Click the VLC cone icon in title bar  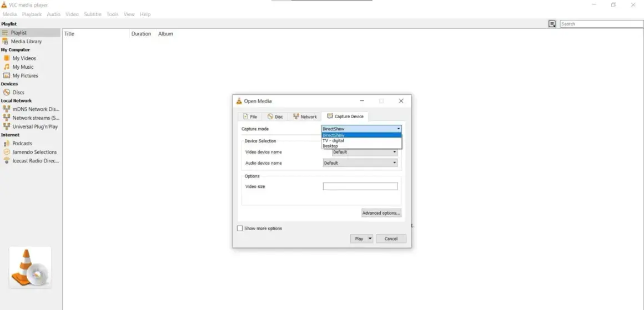tap(4, 5)
